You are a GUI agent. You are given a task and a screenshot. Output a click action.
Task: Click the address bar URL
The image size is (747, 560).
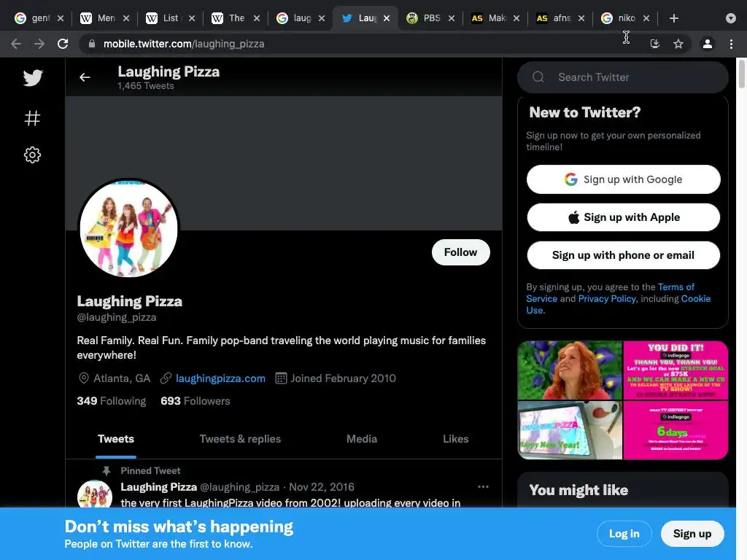pyautogui.click(x=184, y=44)
